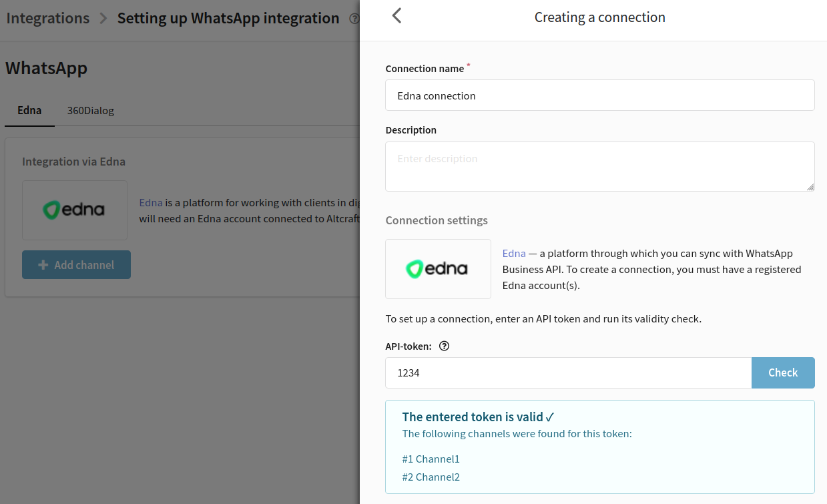827x504 pixels.
Task: Click 'The entered token is valid' message
Action: coord(479,417)
